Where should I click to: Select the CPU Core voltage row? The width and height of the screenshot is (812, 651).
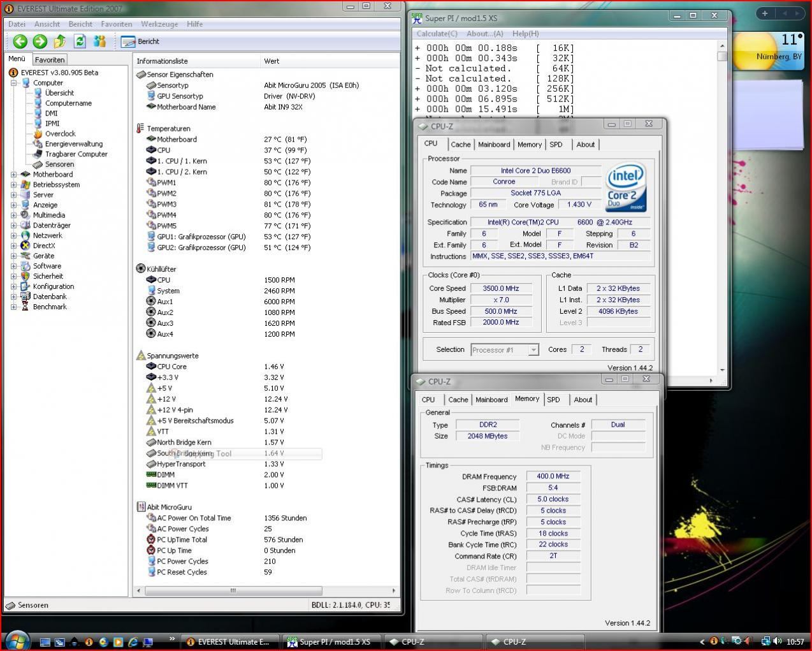click(266, 367)
